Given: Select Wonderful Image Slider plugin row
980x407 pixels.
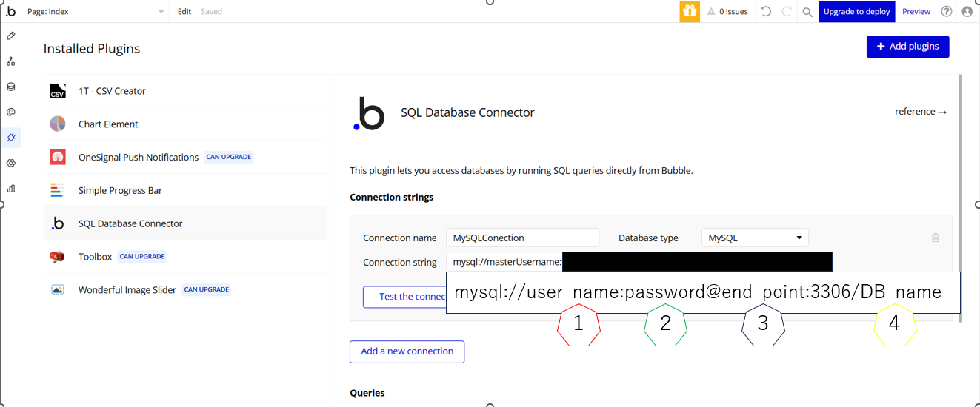Looking at the screenshot, I should coord(185,289).
